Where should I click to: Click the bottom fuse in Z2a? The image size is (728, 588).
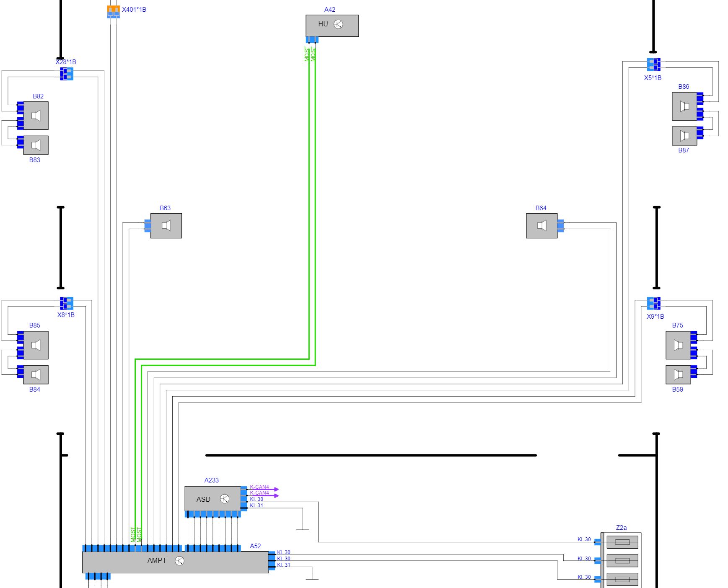coord(622,579)
